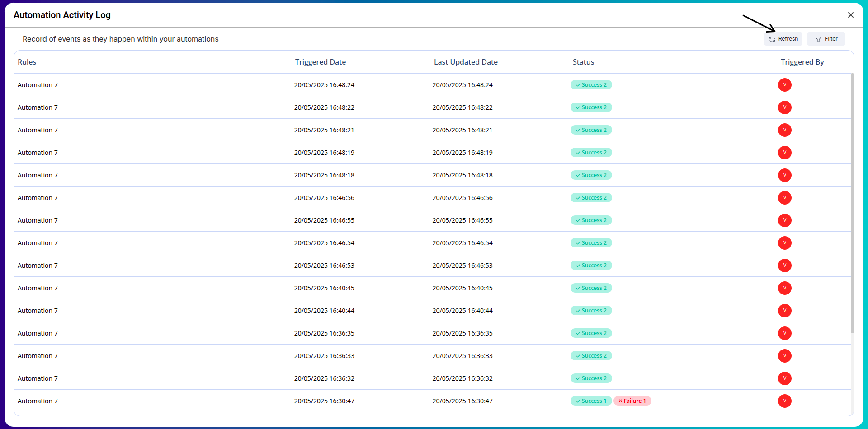Select Automation 7 entry triggered at 16:30:47

pos(38,401)
